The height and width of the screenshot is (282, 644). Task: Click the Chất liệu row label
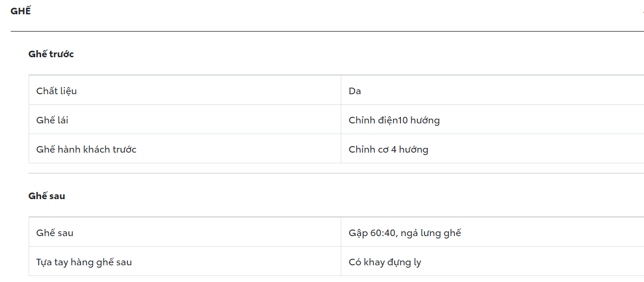click(x=57, y=91)
